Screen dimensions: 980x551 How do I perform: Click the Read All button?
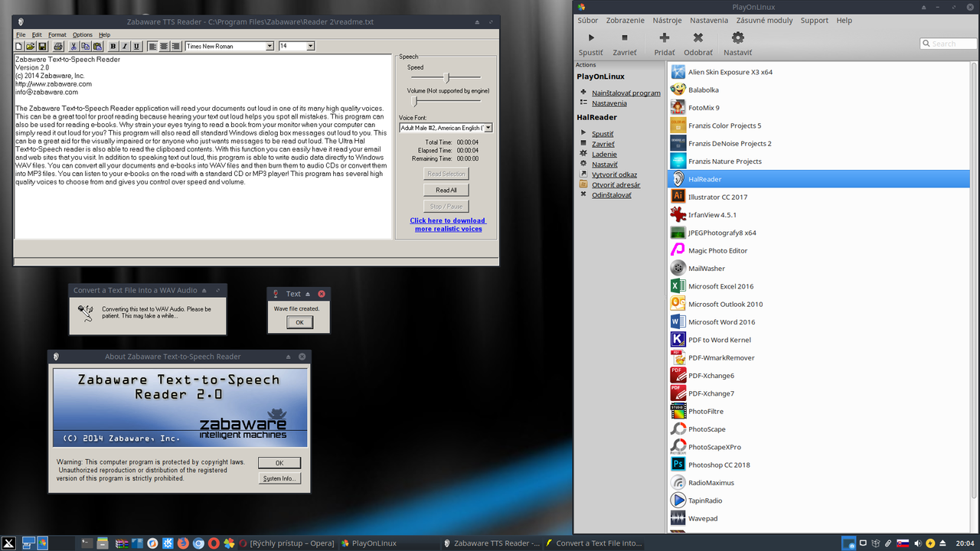446,190
